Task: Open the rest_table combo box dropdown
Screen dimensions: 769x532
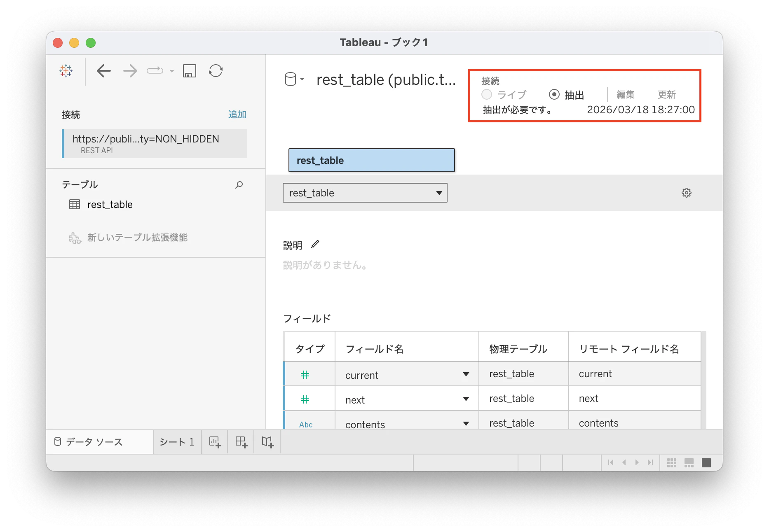Action: (365, 193)
